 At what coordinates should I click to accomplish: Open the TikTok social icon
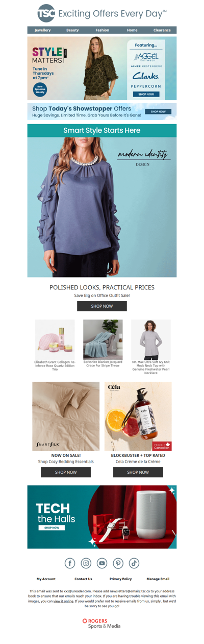coord(134,563)
